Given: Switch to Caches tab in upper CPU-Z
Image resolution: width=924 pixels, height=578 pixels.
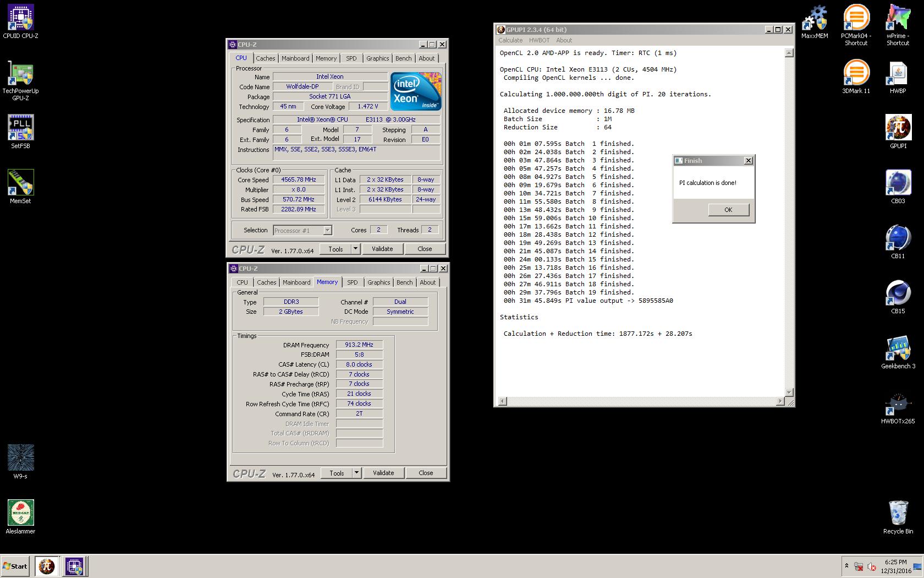Looking at the screenshot, I should pos(265,58).
